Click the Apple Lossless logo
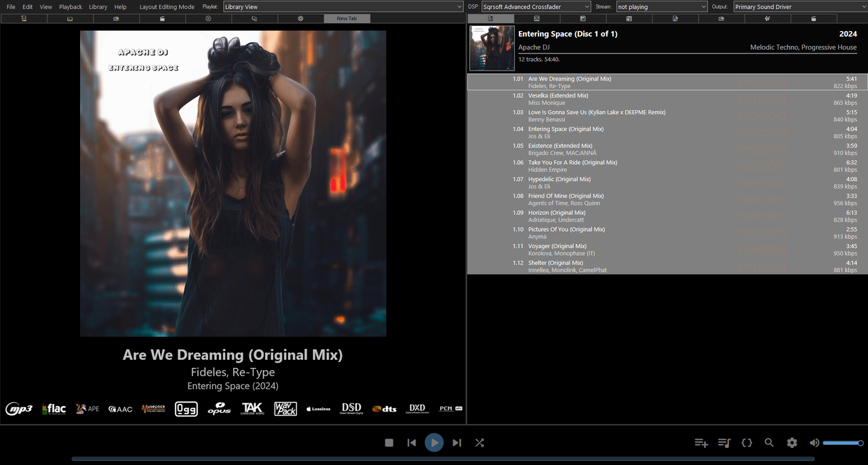Image resolution: width=868 pixels, height=465 pixels. coord(318,409)
